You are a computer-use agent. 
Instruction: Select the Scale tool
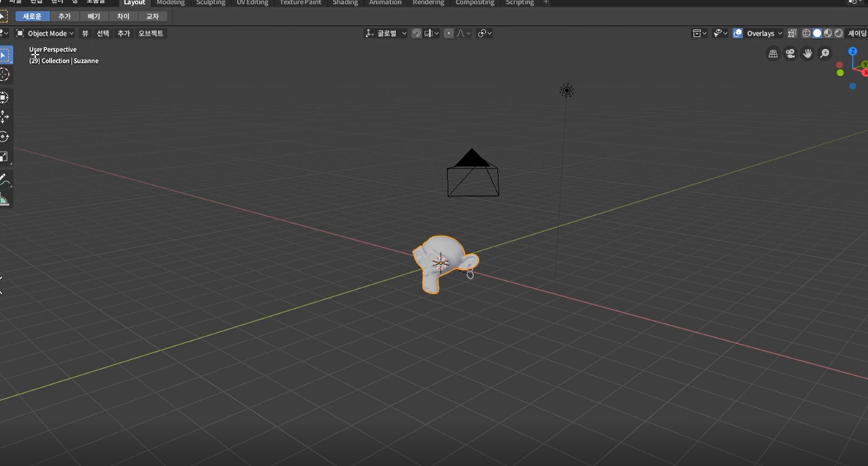tap(4, 157)
